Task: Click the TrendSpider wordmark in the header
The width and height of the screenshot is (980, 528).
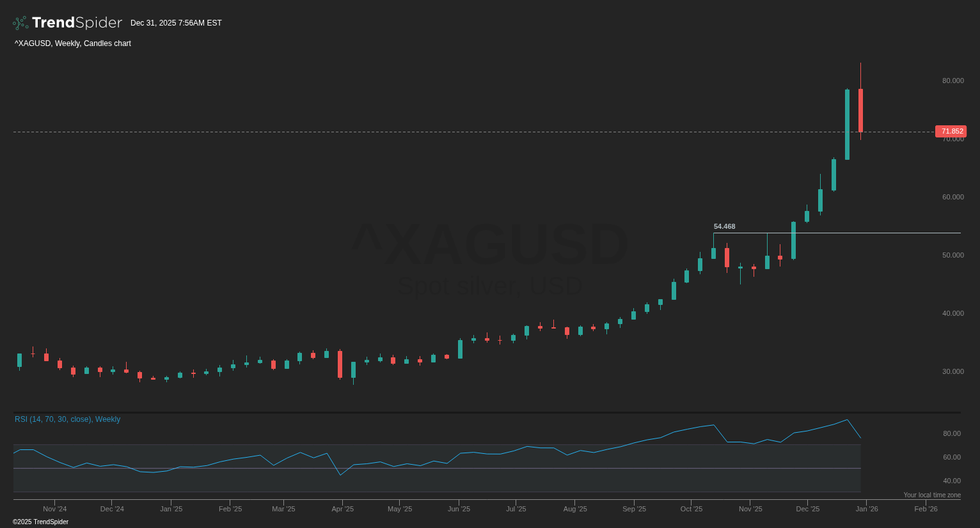Action: (77, 23)
